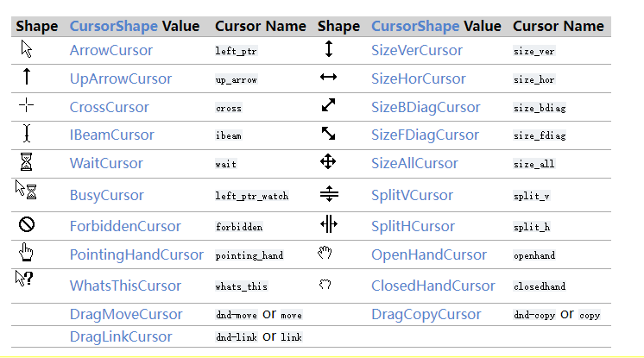Screen dimensions: 644x358
Task: Click the open hand cursor icon
Action: point(325,253)
